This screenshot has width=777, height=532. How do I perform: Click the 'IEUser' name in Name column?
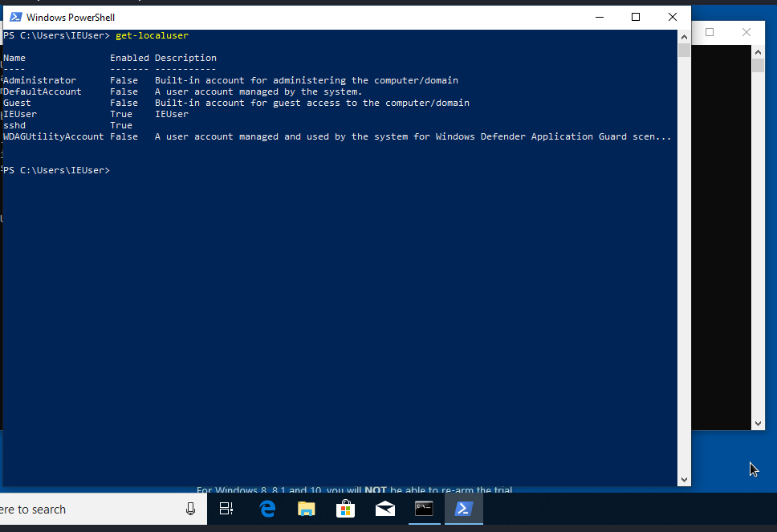coord(20,114)
